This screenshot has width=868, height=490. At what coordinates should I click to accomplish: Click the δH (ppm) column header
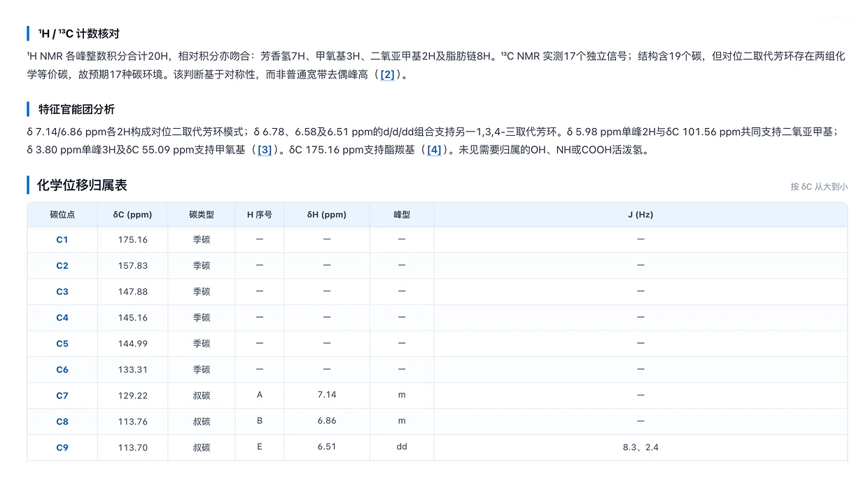(327, 215)
